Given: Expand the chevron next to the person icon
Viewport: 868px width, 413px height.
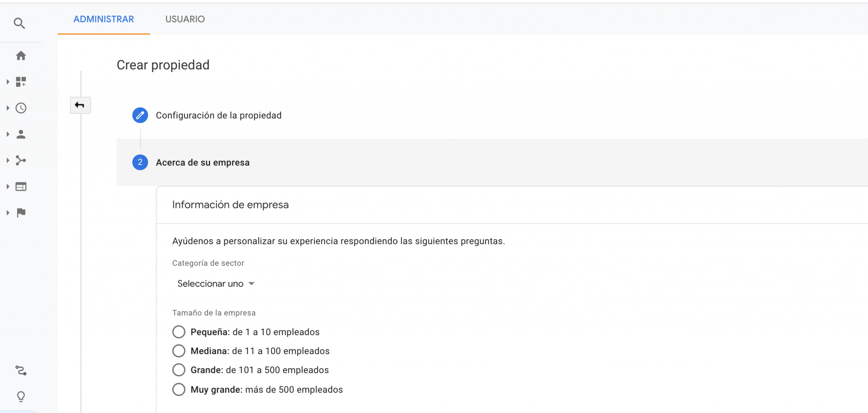Looking at the screenshot, I should point(7,134).
